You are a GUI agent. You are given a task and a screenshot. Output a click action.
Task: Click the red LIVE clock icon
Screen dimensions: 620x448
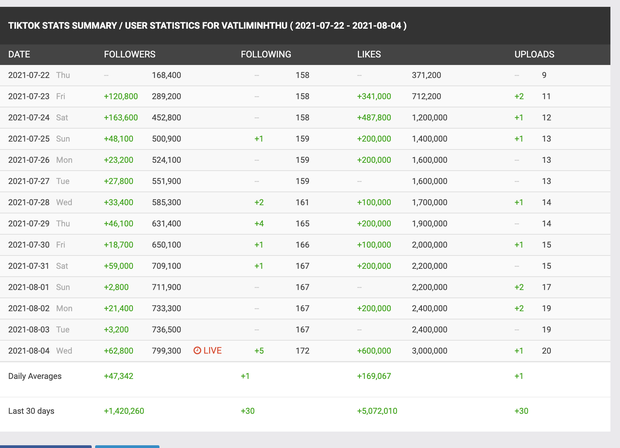[x=197, y=351]
